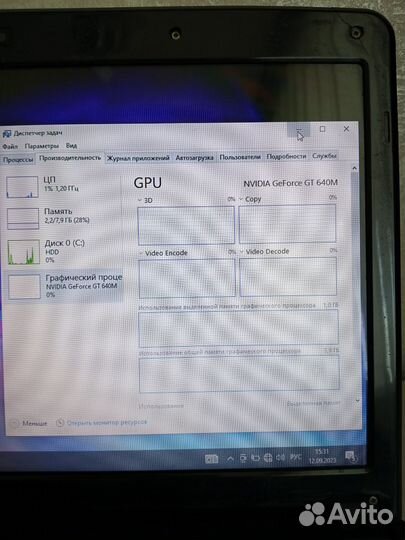Click the NVIDIA GeForce GT 640M header title
This screenshot has width=405, height=540.
(x=290, y=183)
